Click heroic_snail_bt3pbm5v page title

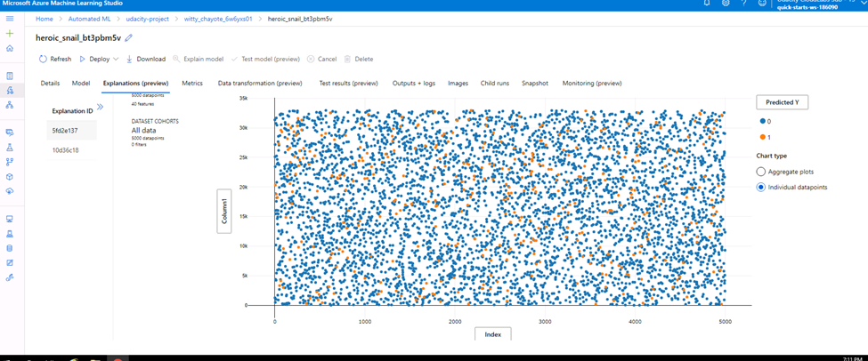78,38
